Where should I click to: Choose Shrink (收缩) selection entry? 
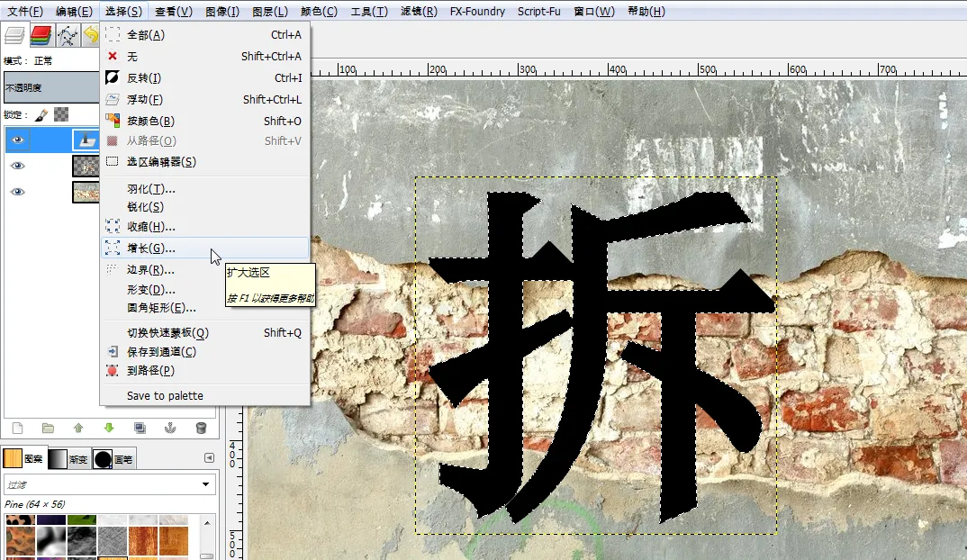click(x=204, y=226)
